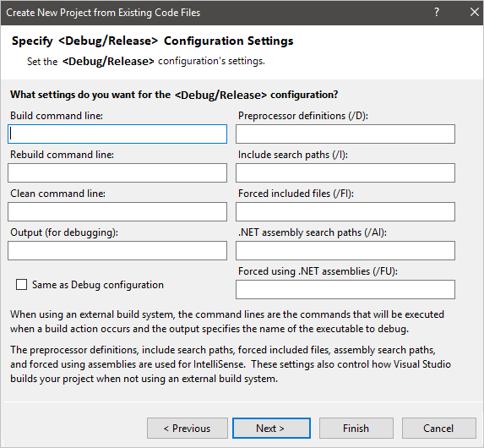Click the Clean command line label
484x448 pixels.
57,194
